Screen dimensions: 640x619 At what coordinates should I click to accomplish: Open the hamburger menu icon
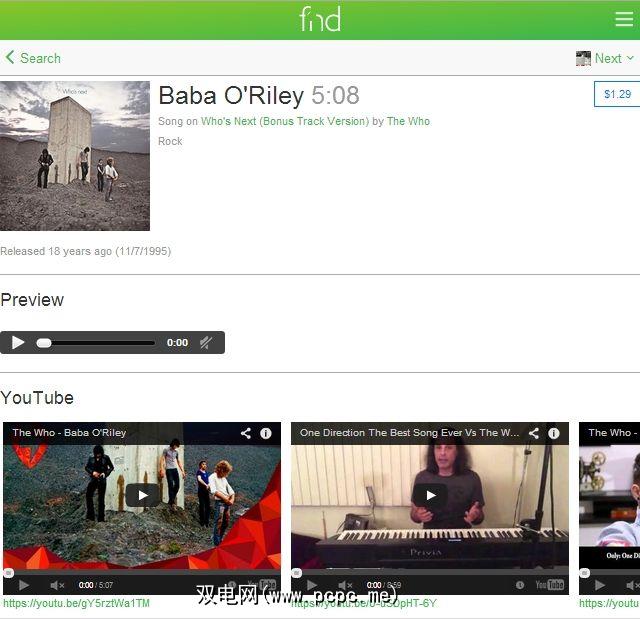(x=624, y=19)
